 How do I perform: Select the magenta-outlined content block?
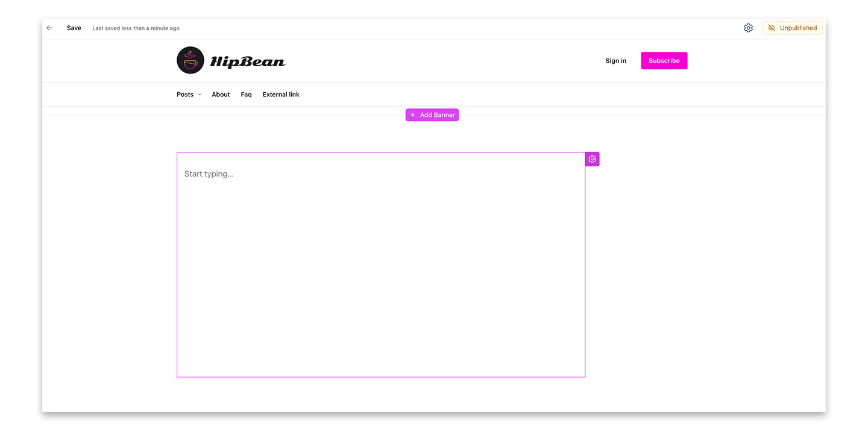[x=381, y=265]
